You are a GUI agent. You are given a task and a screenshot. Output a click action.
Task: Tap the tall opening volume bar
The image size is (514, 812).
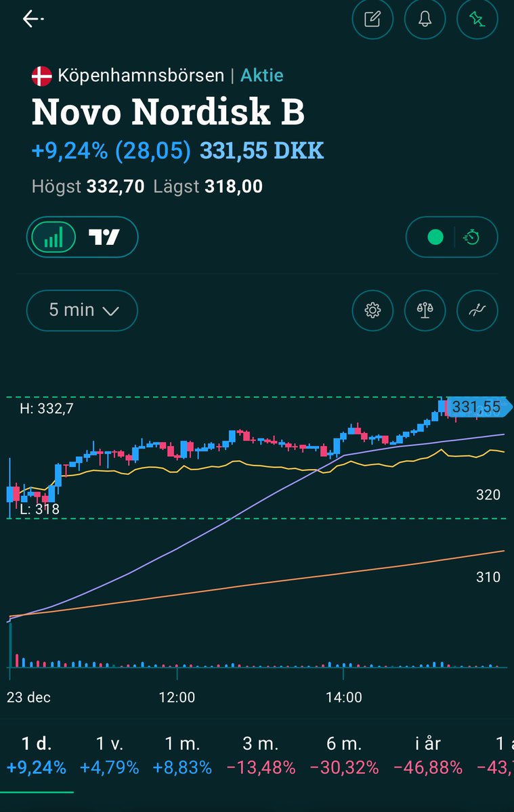click(10, 646)
